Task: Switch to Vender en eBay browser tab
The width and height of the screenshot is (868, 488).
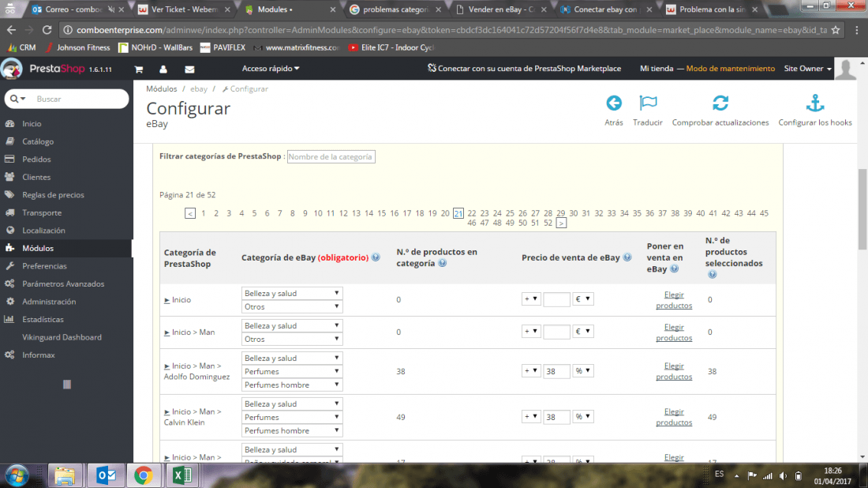Action: coord(501,9)
